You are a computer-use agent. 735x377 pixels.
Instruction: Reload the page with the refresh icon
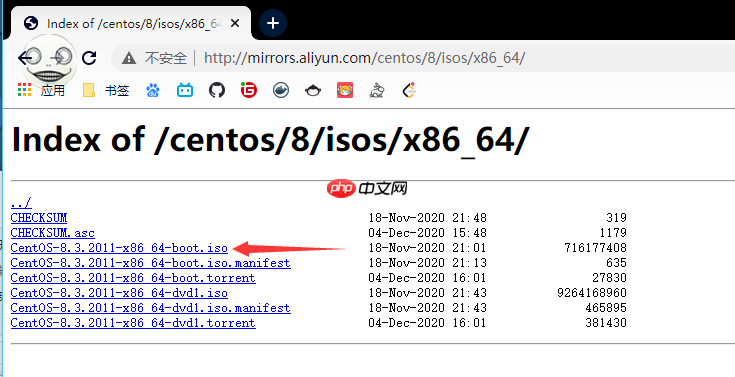(89, 58)
